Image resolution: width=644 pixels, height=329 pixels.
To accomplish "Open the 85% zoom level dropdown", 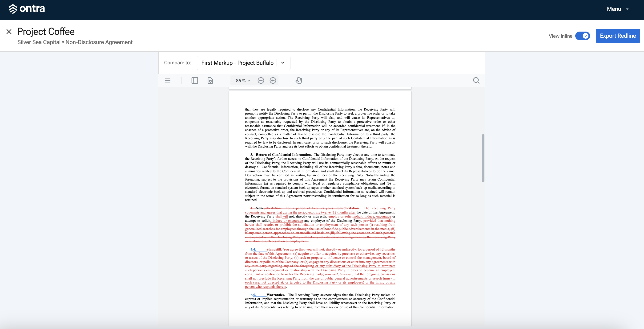I will pyautogui.click(x=243, y=81).
